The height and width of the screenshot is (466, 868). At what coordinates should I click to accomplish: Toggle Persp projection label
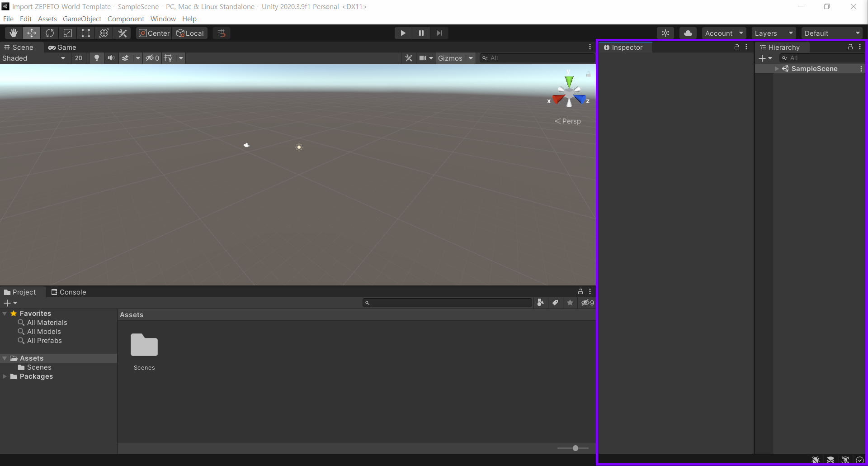pos(568,121)
